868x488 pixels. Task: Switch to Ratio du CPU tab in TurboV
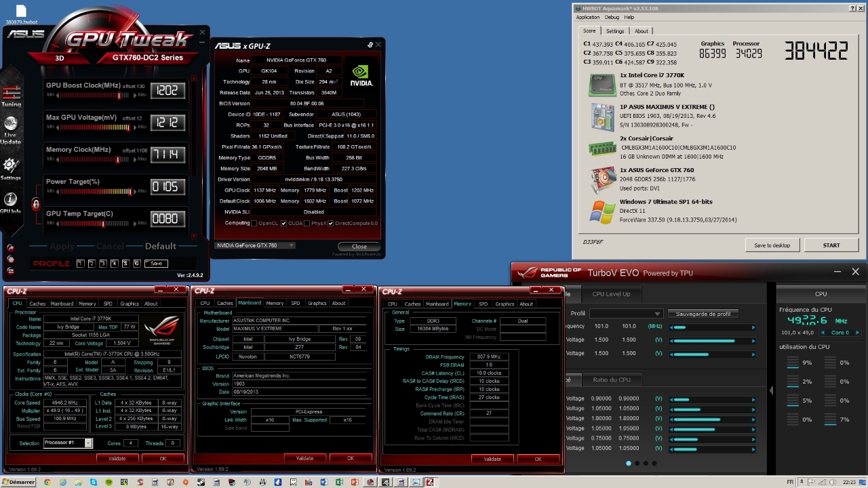pyautogui.click(x=611, y=380)
